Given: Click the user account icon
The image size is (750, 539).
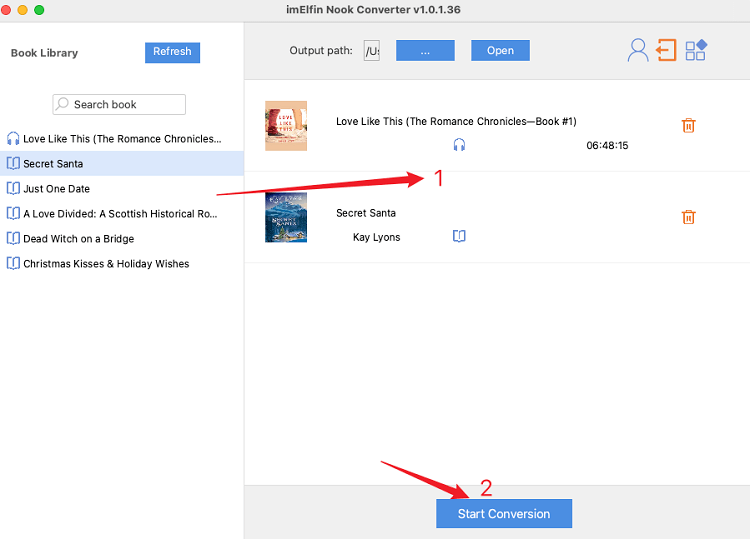Looking at the screenshot, I should (x=638, y=50).
